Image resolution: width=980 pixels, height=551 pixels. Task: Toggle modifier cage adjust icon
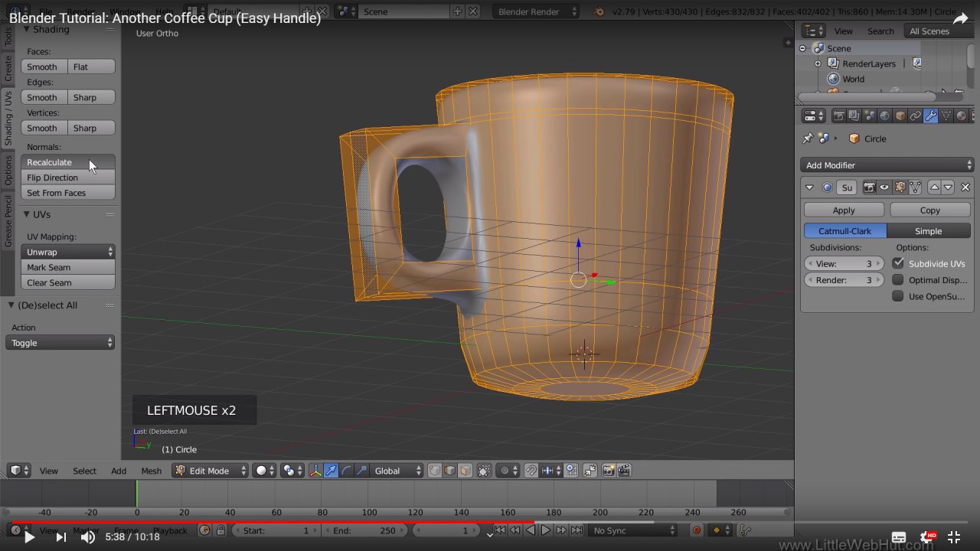click(915, 187)
